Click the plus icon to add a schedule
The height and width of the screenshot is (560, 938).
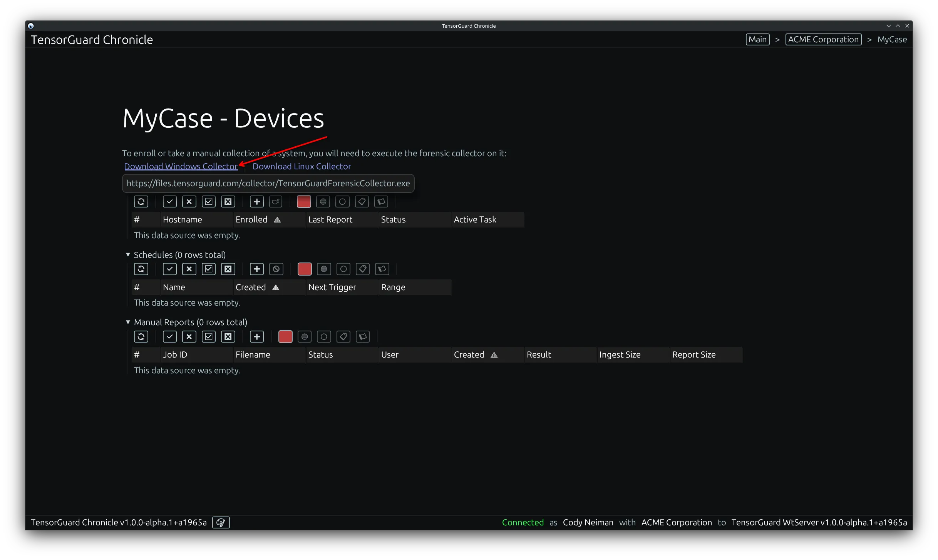pos(256,269)
